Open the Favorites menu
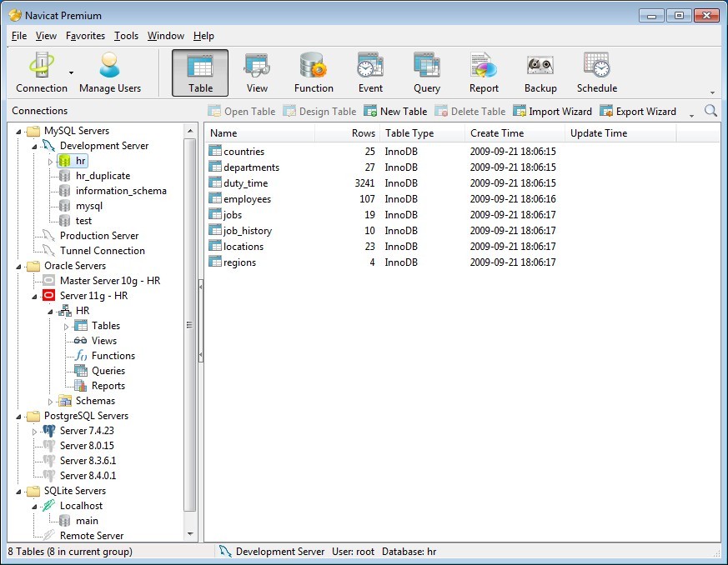Image resolution: width=728 pixels, height=565 pixels. [x=85, y=36]
